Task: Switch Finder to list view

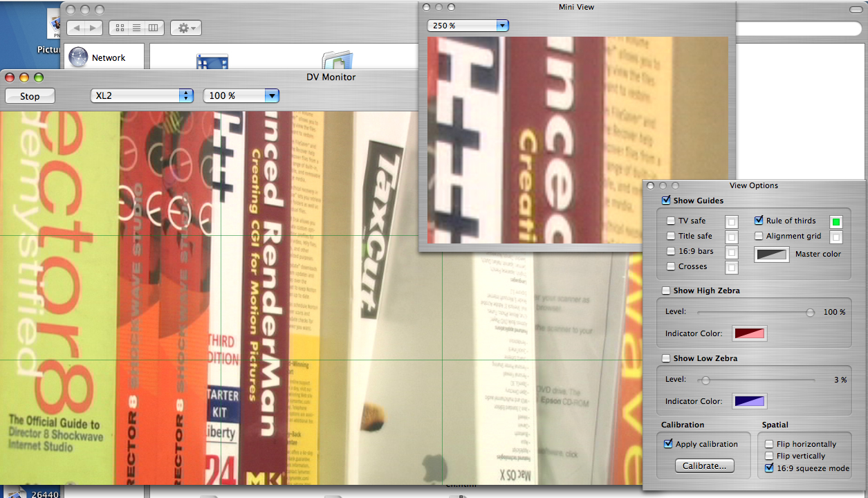Action: pos(136,28)
